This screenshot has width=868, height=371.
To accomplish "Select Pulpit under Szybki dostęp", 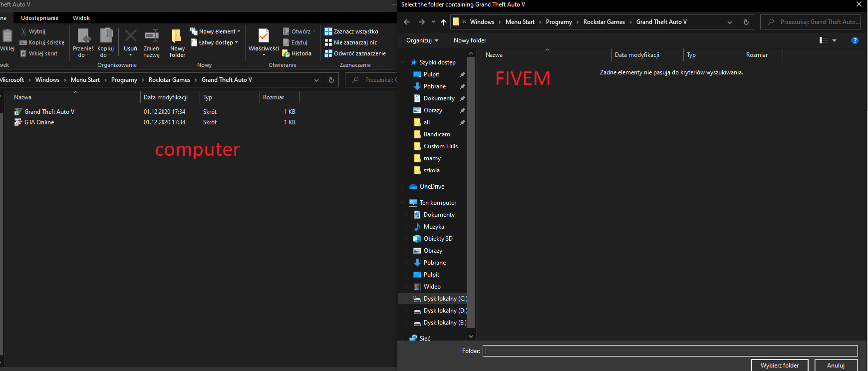I will pos(432,74).
